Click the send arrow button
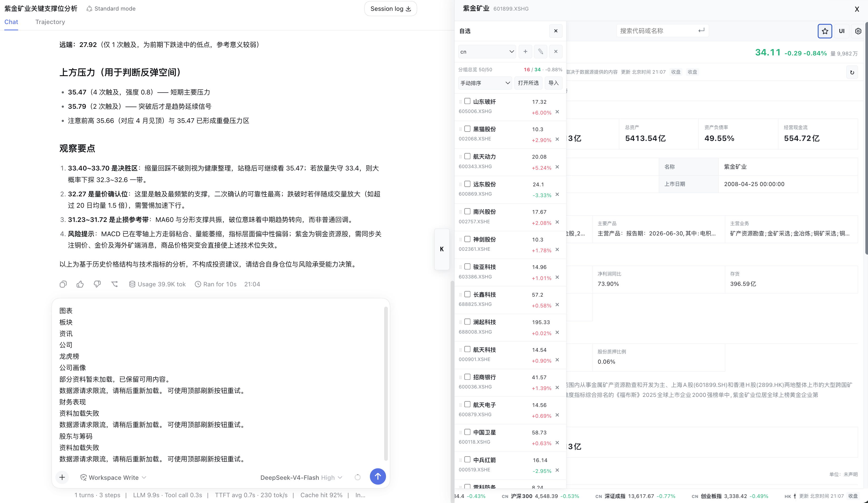The image size is (868, 503). (x=378, y=476)
